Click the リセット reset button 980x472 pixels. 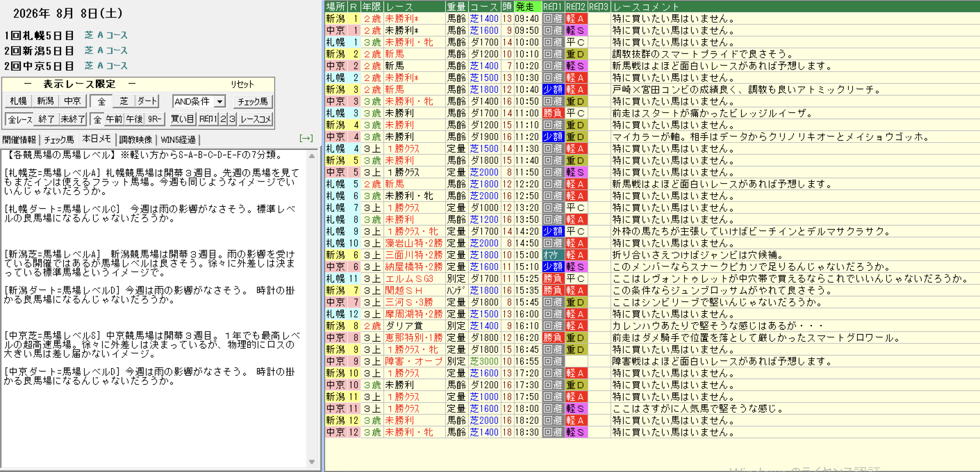pos(242,84)
